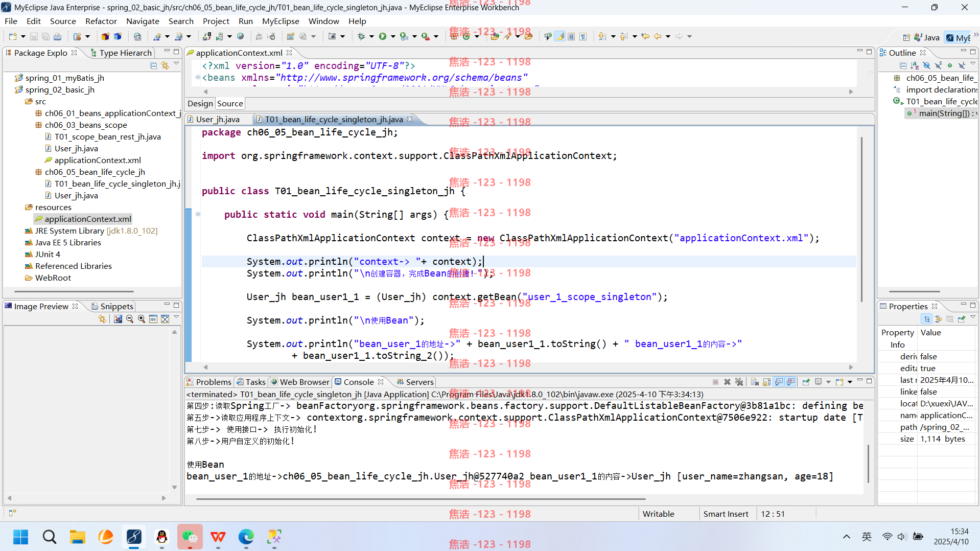The width and height of the screenshot is (980, 551).
Task: Click Pin Console icon
Action: (x=806, y=382)
